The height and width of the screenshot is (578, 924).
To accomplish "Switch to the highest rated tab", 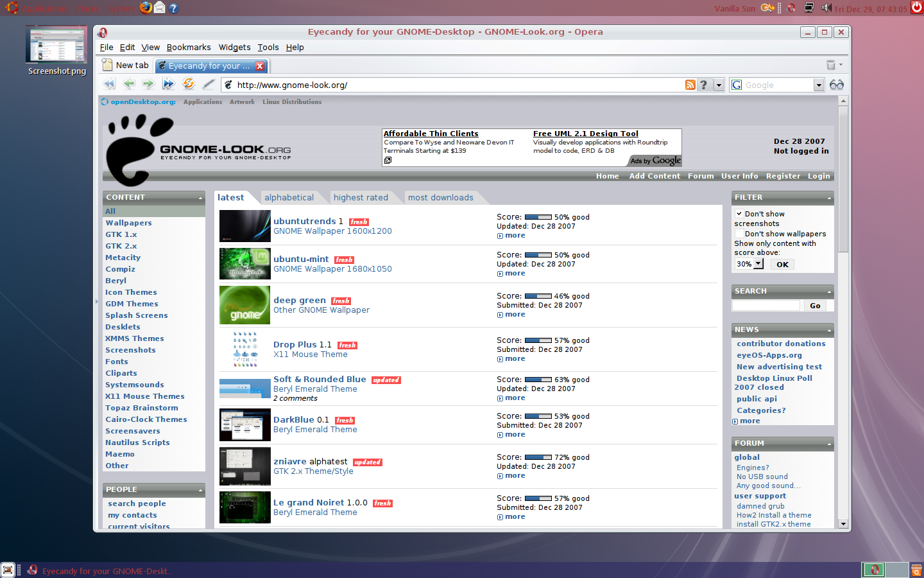I will point(361,198).
